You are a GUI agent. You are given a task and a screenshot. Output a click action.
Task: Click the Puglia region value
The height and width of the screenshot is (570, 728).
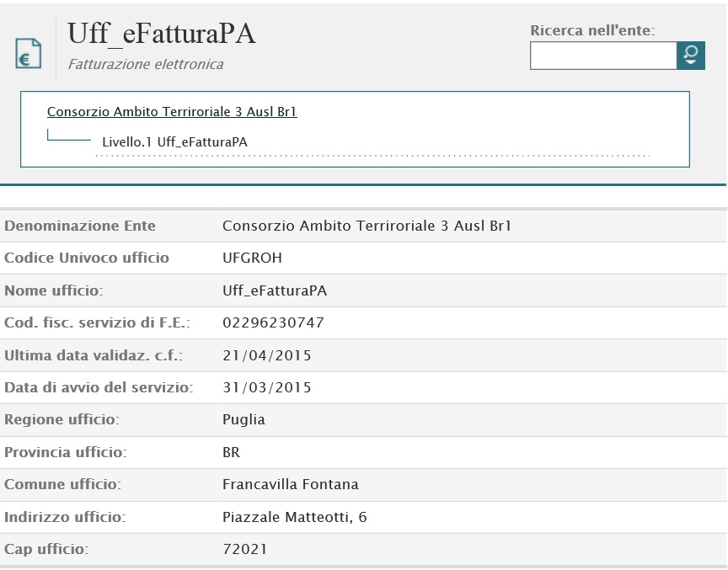click(x=244, y=419)
